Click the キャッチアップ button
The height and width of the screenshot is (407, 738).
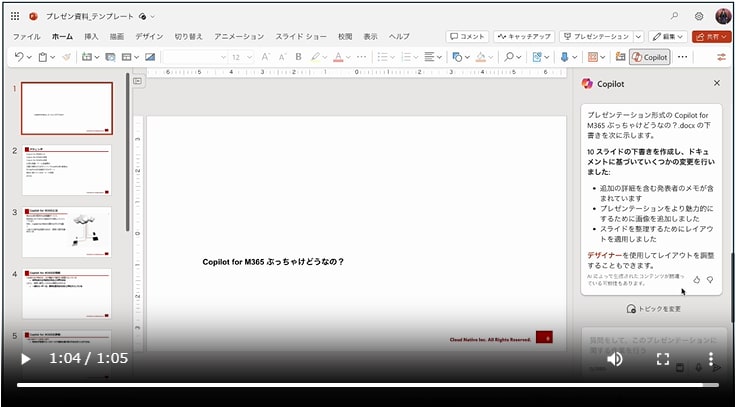click(524, 37)
